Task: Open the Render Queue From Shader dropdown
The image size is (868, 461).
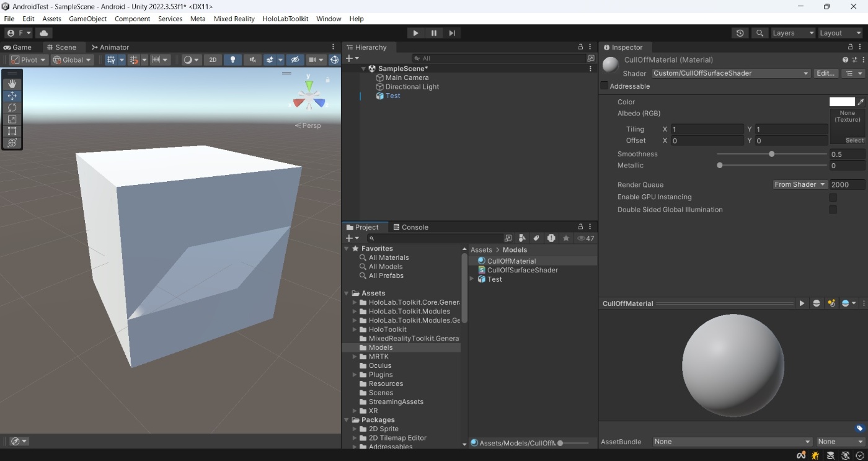Action: coord(800,184)
